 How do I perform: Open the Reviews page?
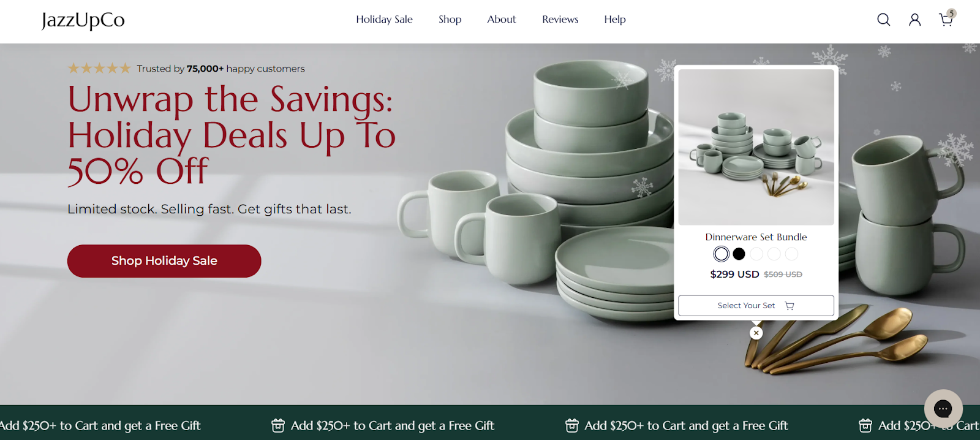click(x=560, y=20)
